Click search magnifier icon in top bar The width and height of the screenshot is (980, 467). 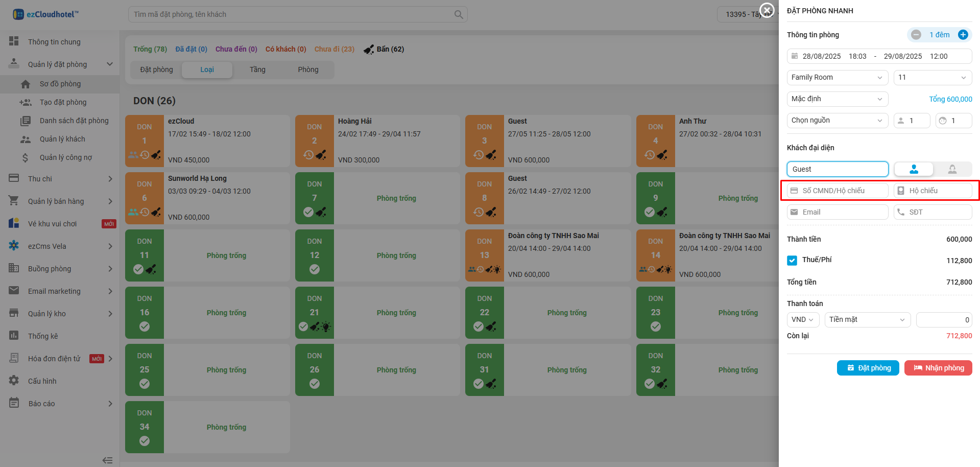[459, 14]
